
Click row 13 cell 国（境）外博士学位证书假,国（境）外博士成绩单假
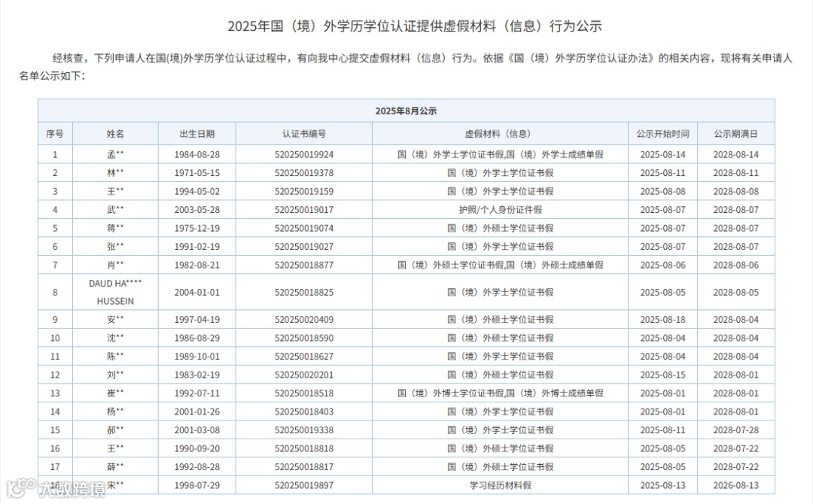(x=500, y=393)
